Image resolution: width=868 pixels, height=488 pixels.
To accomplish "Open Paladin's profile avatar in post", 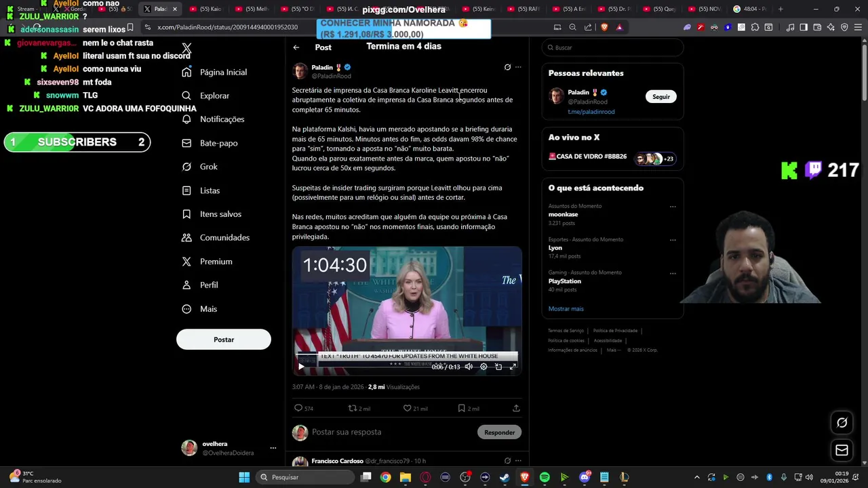I will (x=300, y=71).
